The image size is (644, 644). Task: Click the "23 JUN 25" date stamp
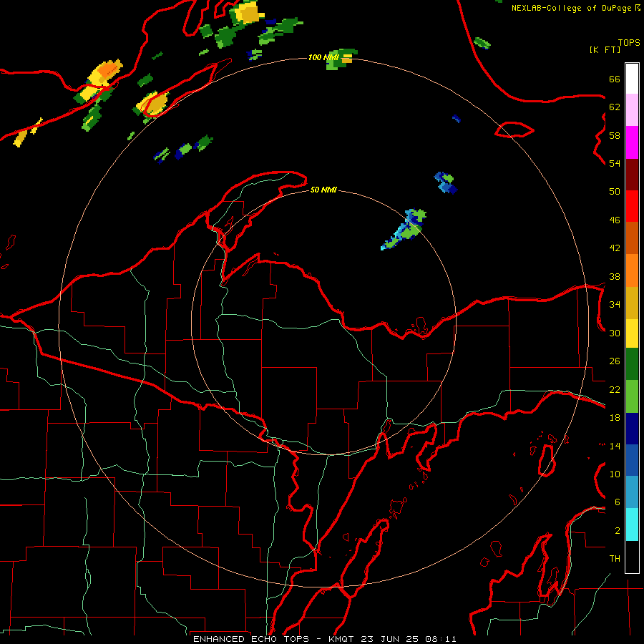click(390, 639)
